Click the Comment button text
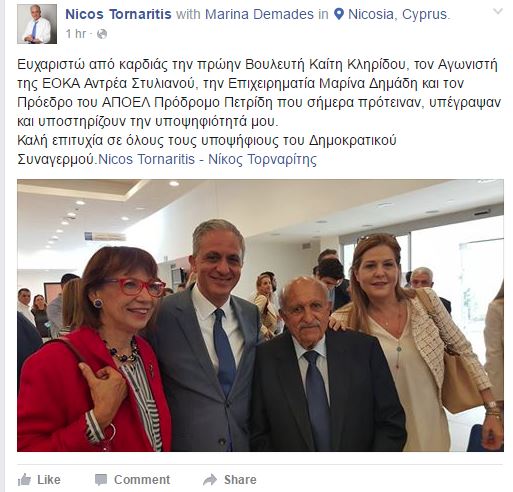The height and width of the screenshot is (492, 513). click(x=142, y=480)
